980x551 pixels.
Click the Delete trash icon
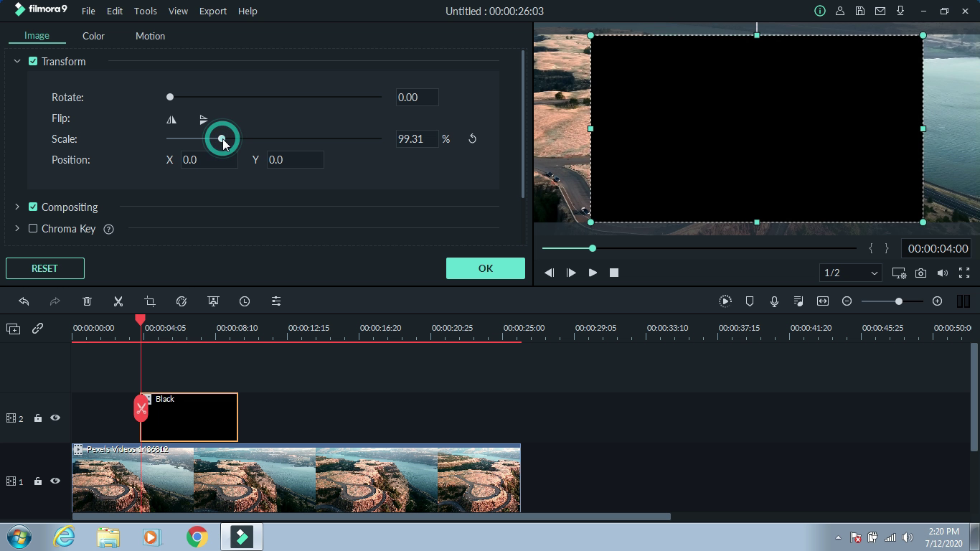87,301
